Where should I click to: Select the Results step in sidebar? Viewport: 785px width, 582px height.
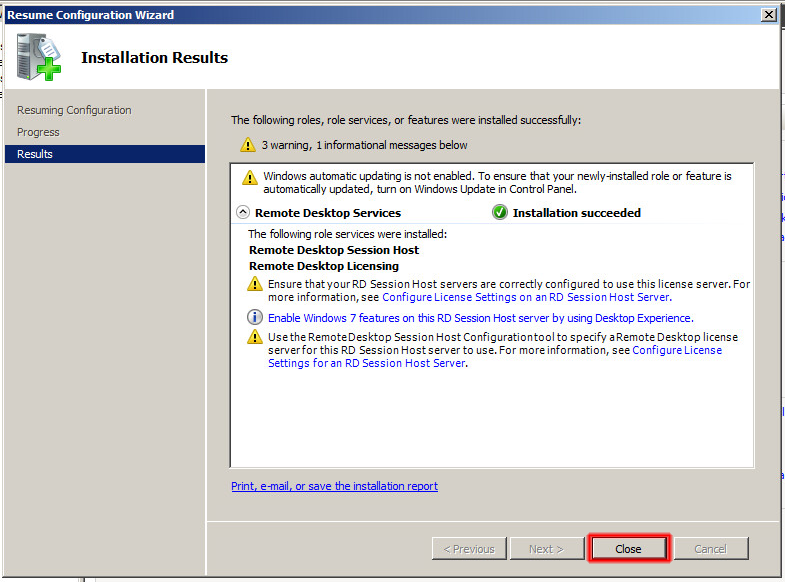click(x=105, y=154)
